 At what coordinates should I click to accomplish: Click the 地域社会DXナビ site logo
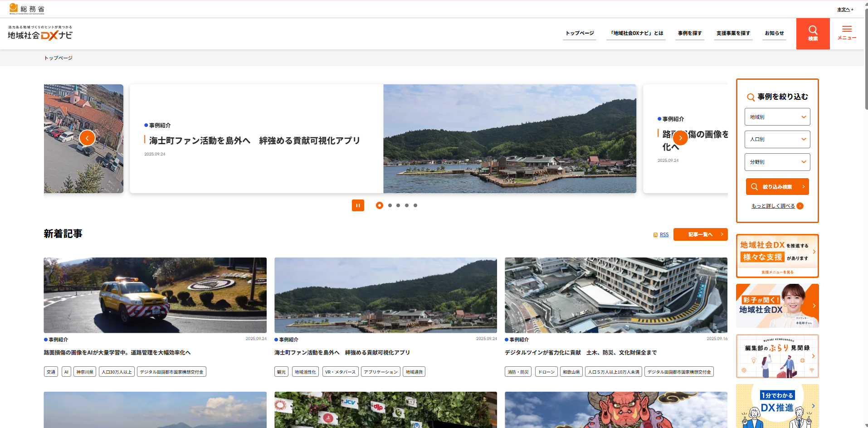tap(40, 34)
